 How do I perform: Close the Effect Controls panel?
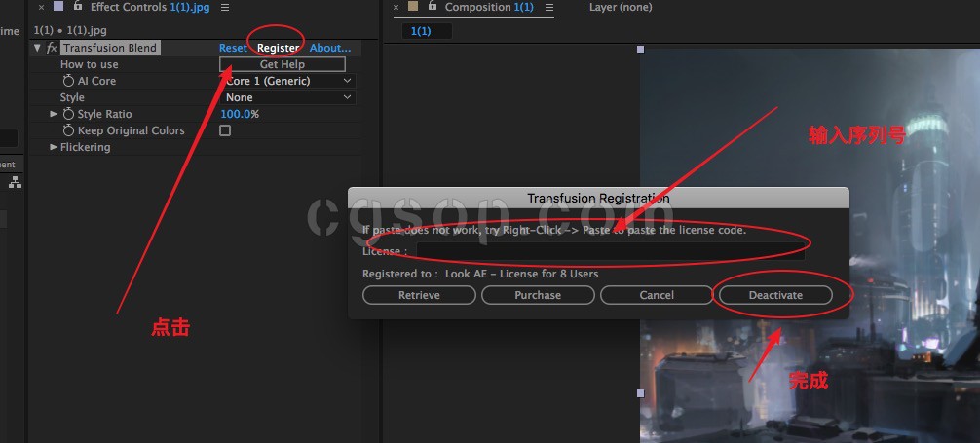pos(41,8)
